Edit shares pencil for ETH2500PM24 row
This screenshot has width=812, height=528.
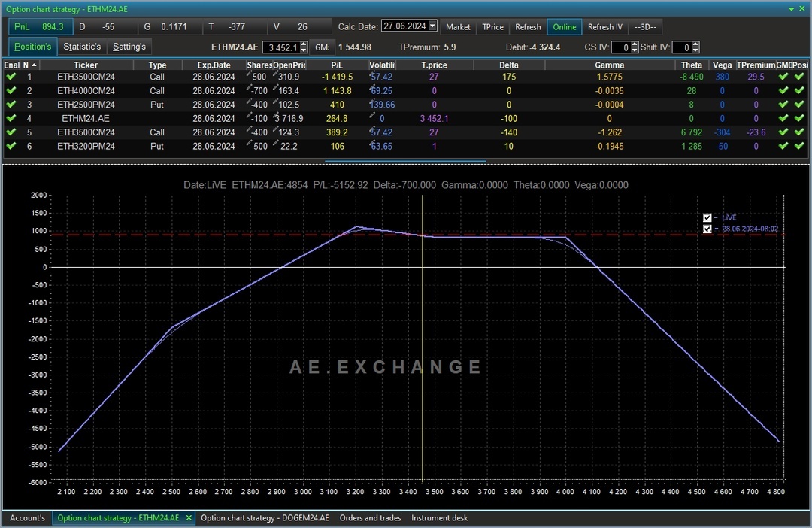(x=249, y=102)
